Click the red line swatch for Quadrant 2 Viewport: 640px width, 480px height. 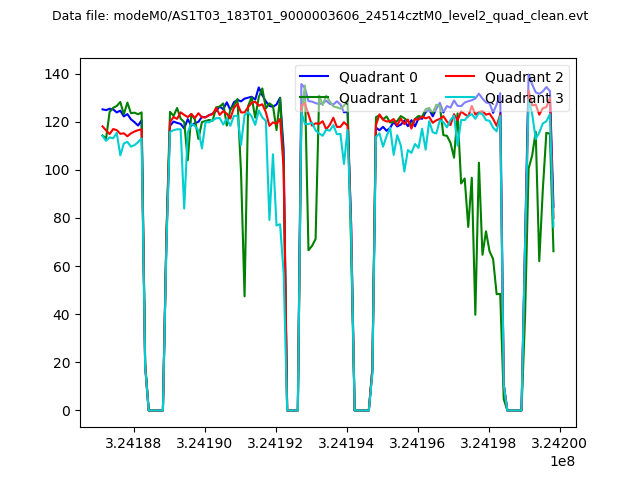461,77
